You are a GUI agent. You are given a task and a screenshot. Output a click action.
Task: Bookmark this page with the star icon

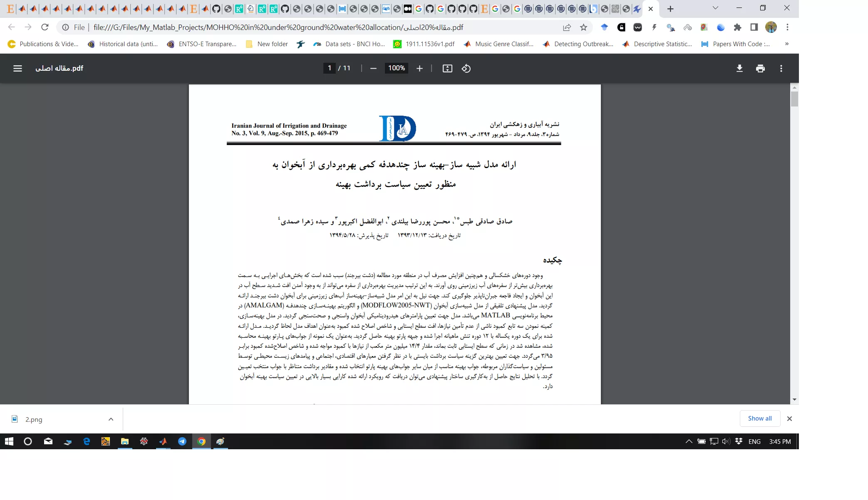[x=583, y=27]
